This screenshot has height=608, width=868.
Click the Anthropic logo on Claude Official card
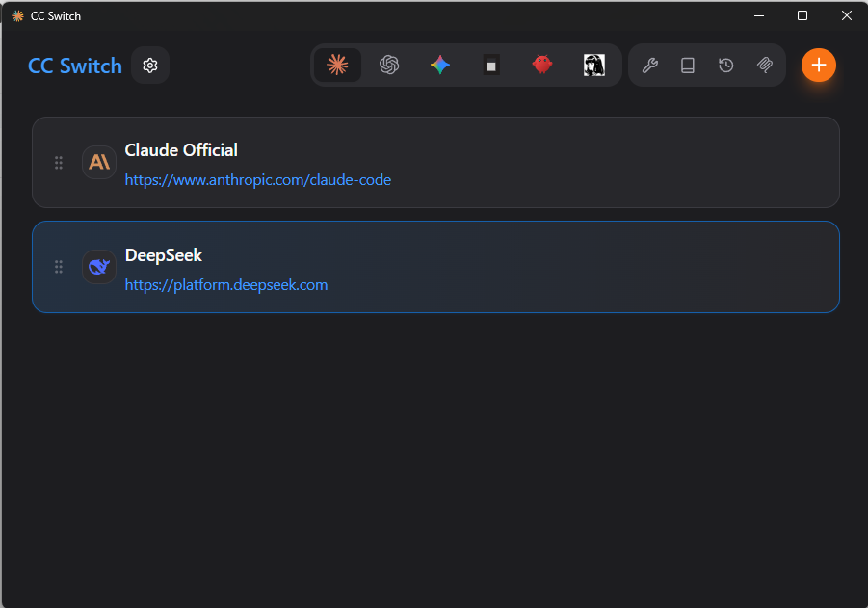99,162
